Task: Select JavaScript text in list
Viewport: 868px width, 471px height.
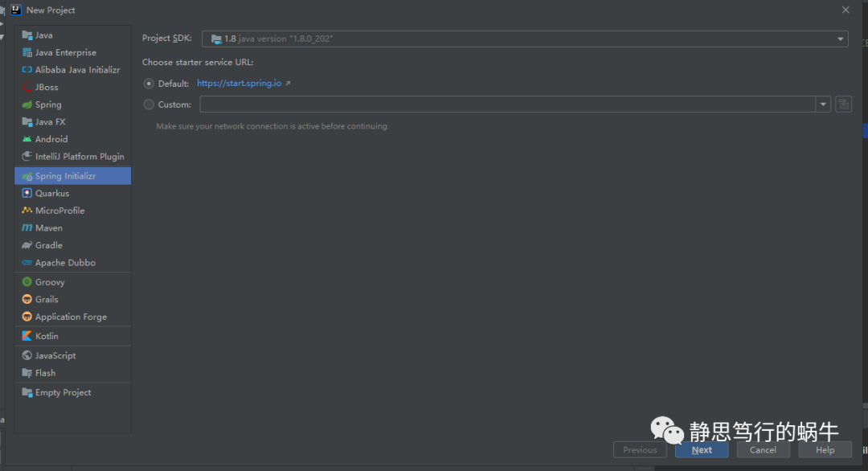Action: point(55,355)
